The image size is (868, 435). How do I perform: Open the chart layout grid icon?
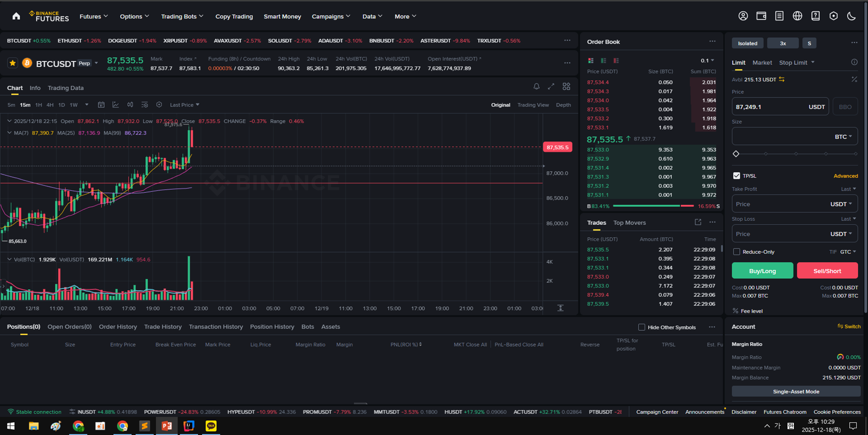[x=566, y=86]
